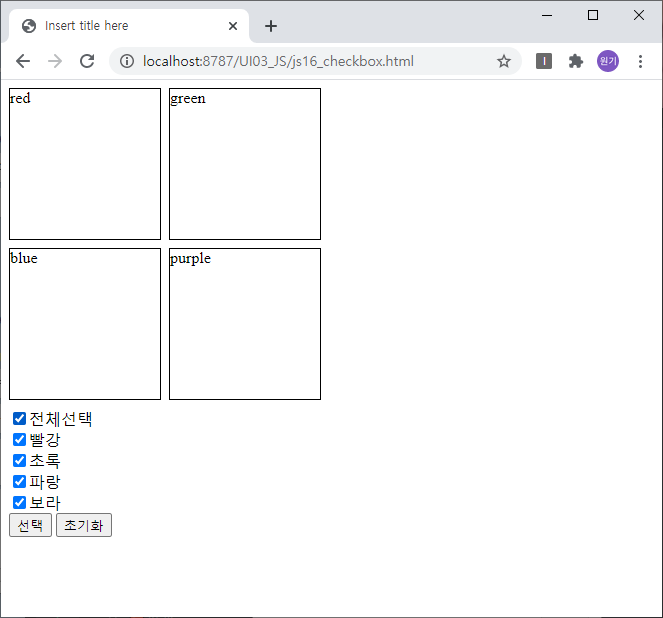Reload the page with the refresh icon

coord(87,61)
